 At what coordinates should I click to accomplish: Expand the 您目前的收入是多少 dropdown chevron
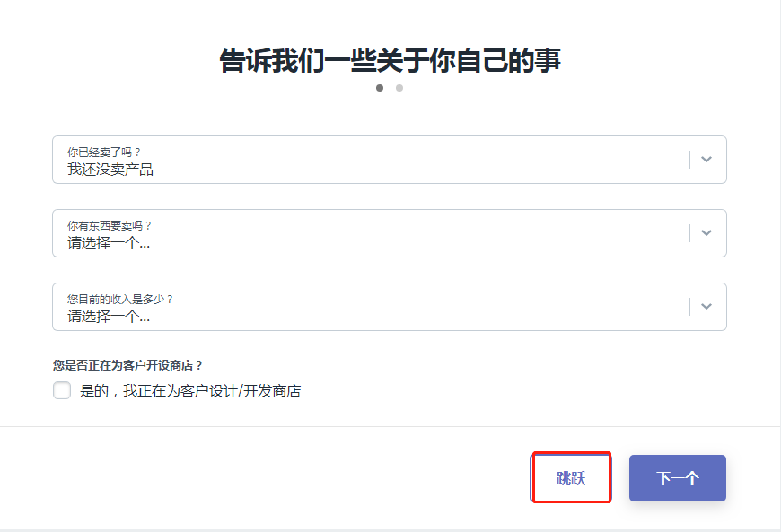(706, 307)
